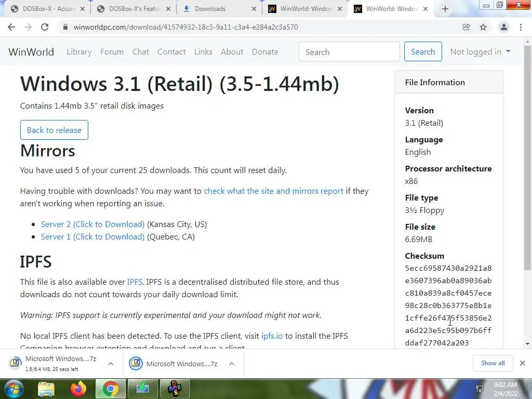Click the WinWorld Search button
Viewport: 532px width, 399px height.
click(x=423, y=51)
